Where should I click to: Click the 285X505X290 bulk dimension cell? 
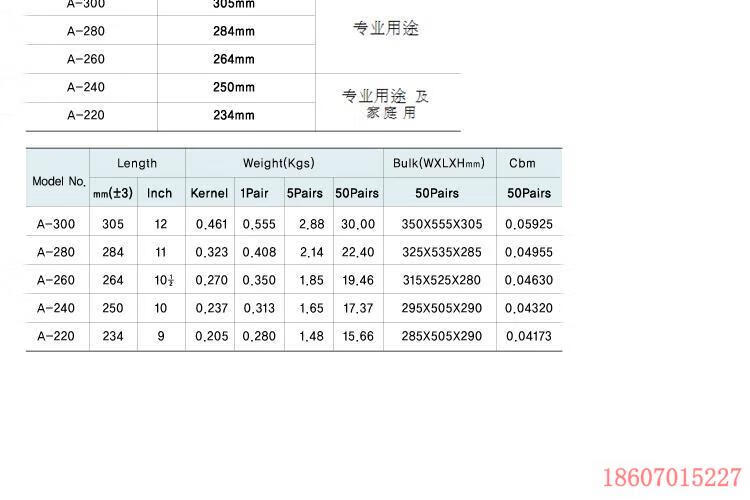[x=441, y=337]
